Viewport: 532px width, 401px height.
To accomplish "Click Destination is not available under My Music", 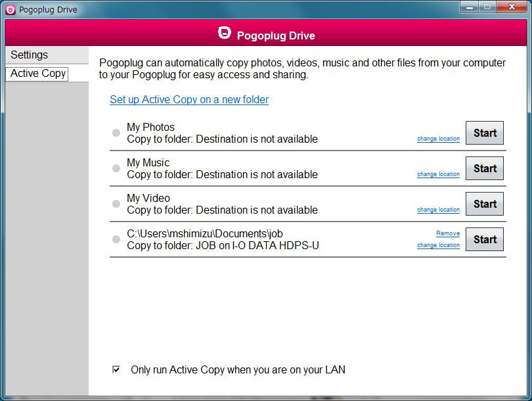I will [257, 174].
